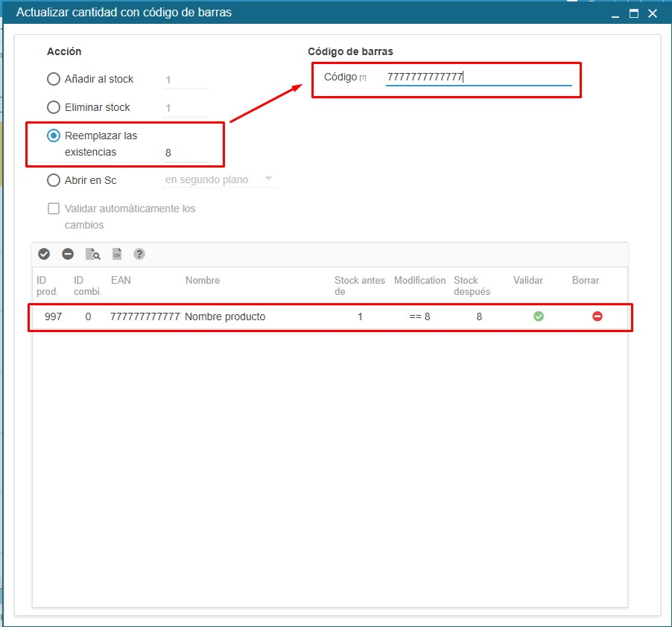Image resolution: width=672 pixels, height=627 pixels.
Task: Export the grid with the CSV icon
Action: click(117, 255)
